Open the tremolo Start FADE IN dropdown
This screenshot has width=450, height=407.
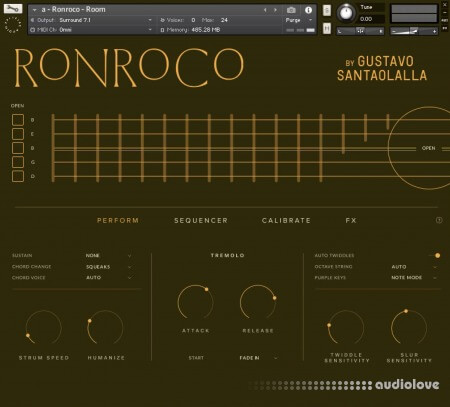pyautogui.click(x=258, y=358)
